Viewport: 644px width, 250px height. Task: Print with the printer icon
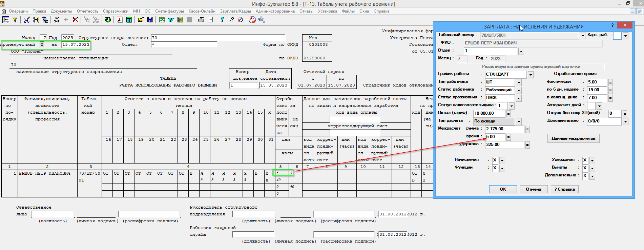[x=201, y=20]
